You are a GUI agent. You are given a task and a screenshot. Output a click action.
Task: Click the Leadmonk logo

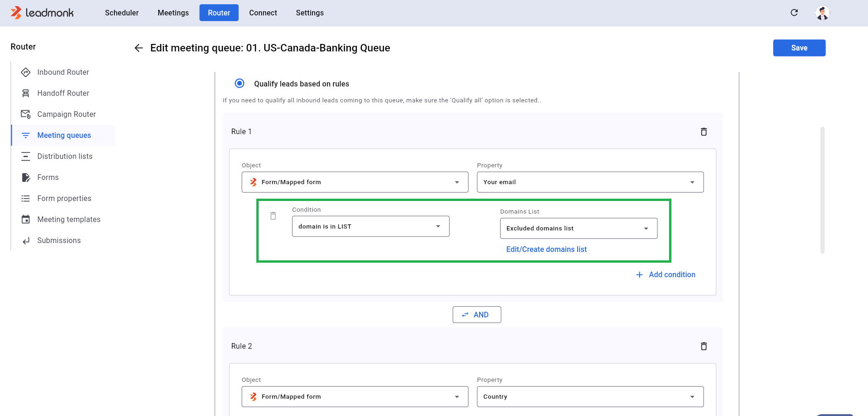click(42, 13)
